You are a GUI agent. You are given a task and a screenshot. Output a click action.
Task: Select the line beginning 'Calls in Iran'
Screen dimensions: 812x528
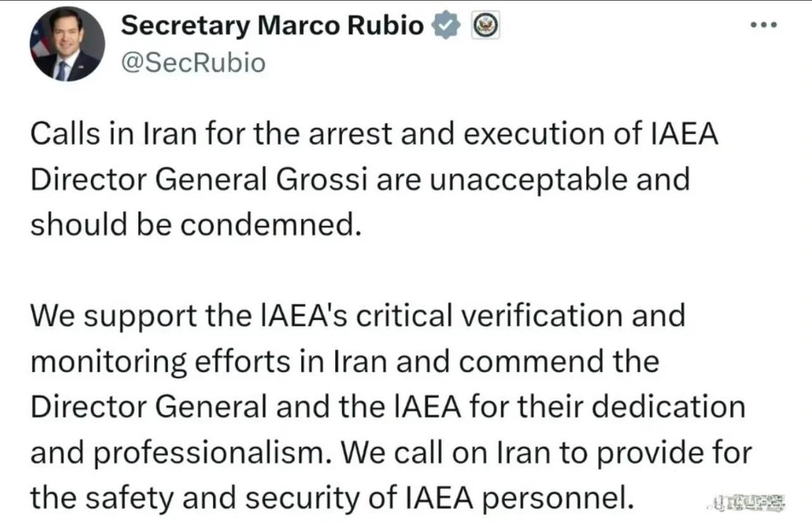point(374,134)
